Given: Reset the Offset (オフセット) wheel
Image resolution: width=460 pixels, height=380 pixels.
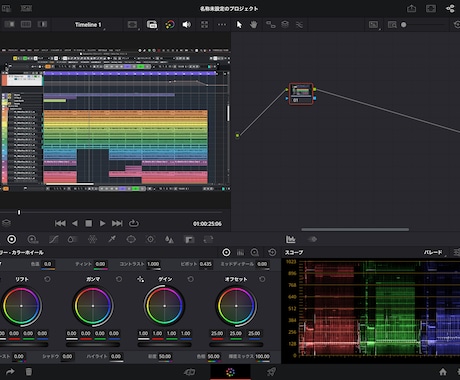Looking at the screenshot, I should tap(262, 279).
